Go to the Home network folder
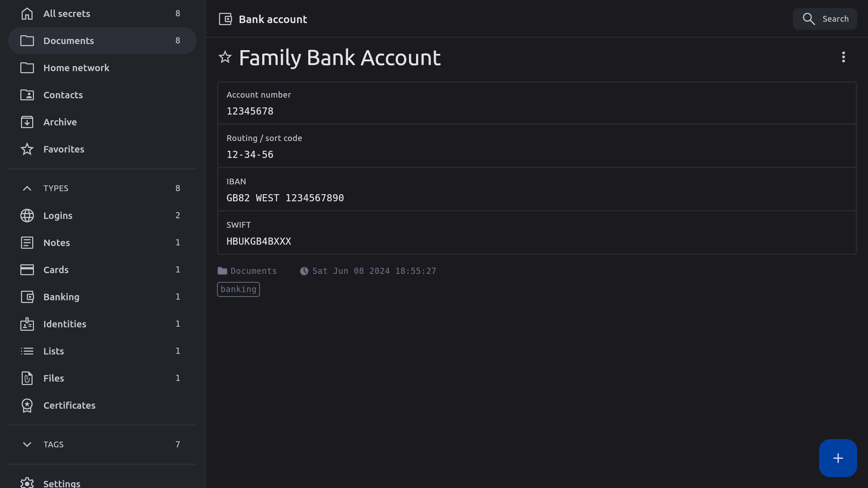 [76, 68]
